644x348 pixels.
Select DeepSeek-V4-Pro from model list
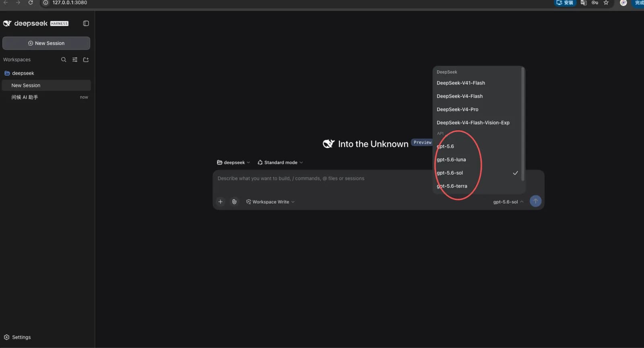tap(478, 109)
